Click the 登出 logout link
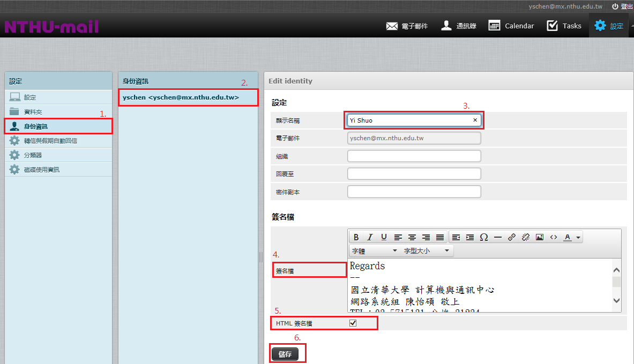 click(x=622, y=6)
